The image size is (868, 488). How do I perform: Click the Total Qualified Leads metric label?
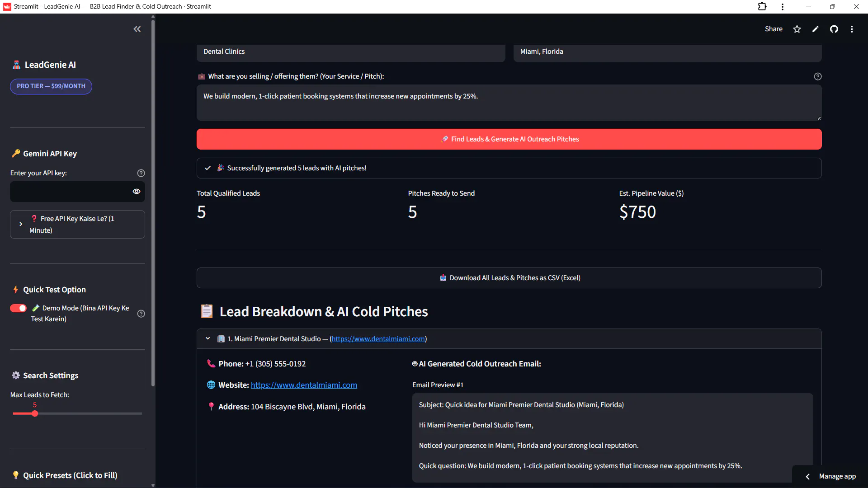pos(228,193)
